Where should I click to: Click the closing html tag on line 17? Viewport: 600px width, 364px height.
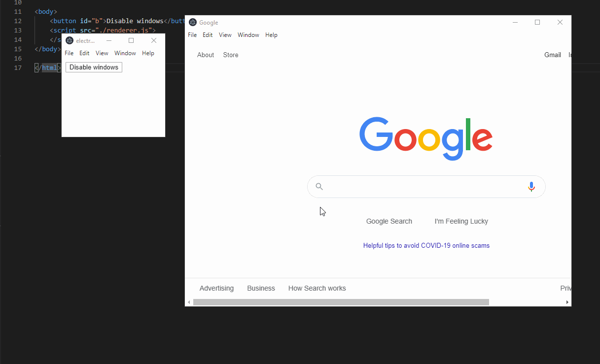(48, 68)
